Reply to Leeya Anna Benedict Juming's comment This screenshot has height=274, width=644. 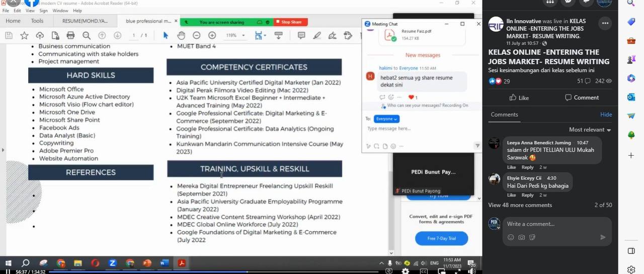tap(527, 167)
